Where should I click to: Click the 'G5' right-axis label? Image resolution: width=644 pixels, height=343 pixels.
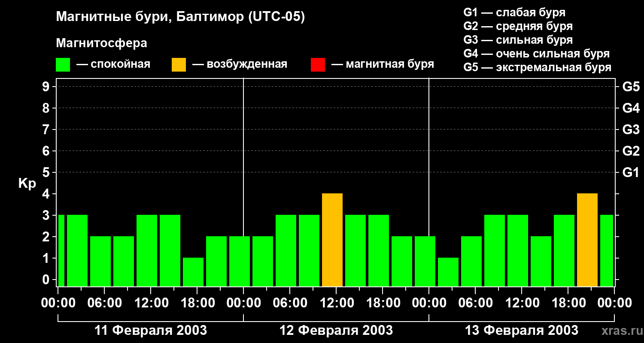coord(631,87)
